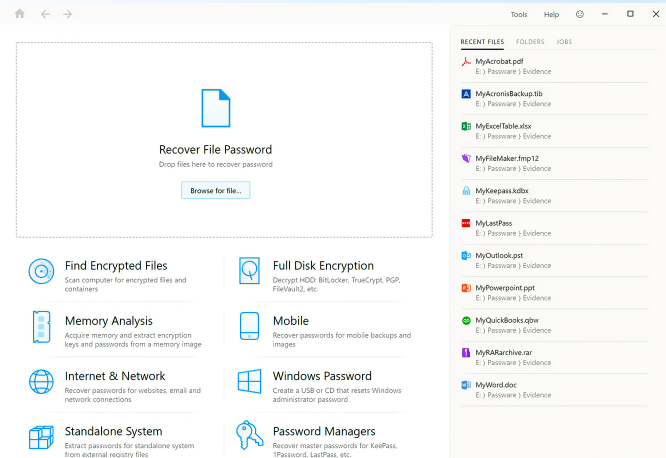Click the FileMaker icon beside MyFileMaker.fmp12
This screenshot has width=666, height=458.
pyautogui.click(x=466, y=158)
